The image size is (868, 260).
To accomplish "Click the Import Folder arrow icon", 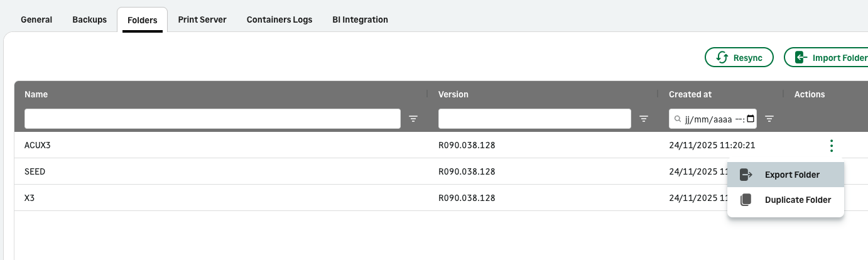I will click(x=800, y=58).
